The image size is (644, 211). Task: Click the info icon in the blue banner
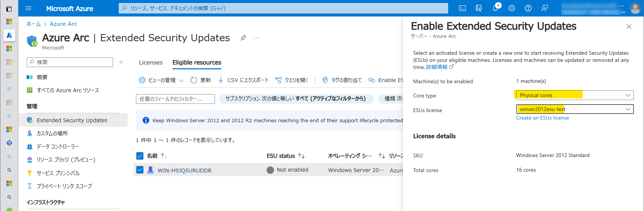pyautogui.click(x=146, y=120)
